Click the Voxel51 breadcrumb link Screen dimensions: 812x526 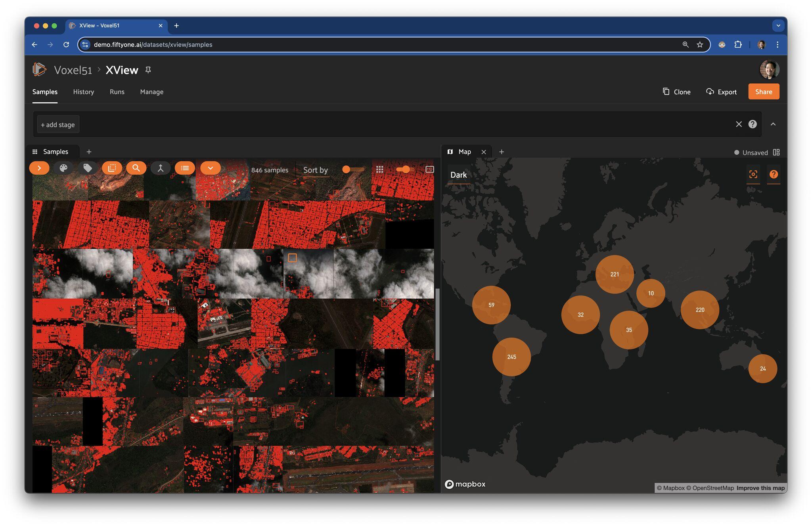[73, 70]
